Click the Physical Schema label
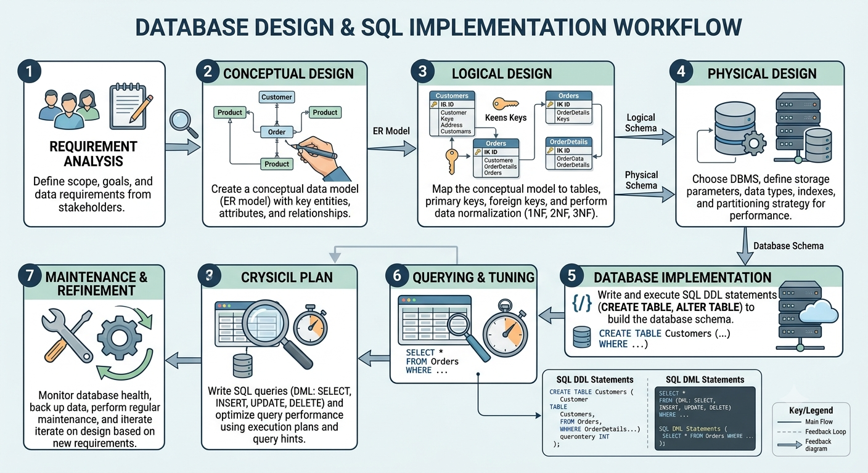868x473 pixels. [641, 180]
